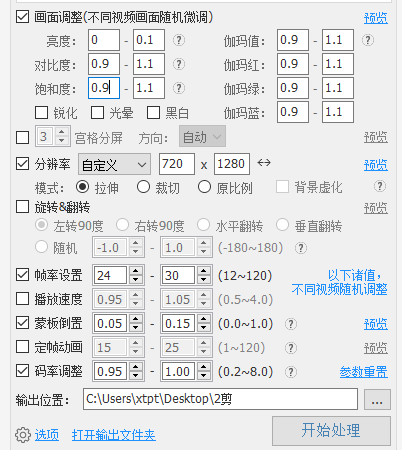This screenshot has height=450, width=402.
Task: Increase 蒙板倒置 minimum value 0.05
Action: pos(135,319)
